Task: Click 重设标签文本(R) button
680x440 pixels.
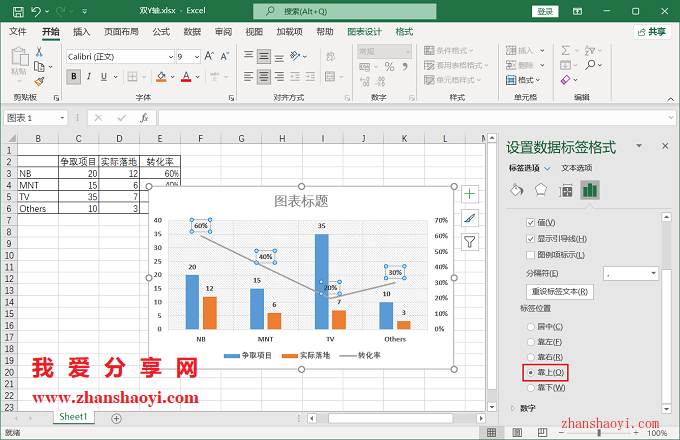Action: click(560, 291)
